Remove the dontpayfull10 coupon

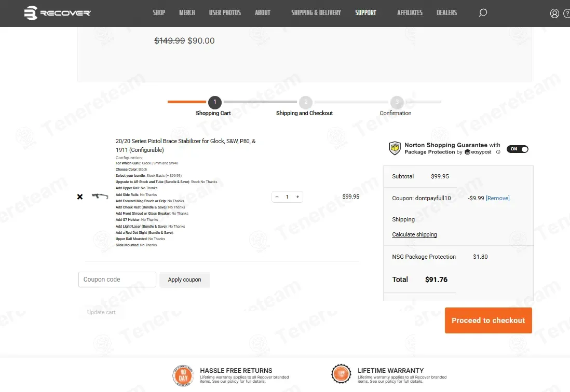497,198
